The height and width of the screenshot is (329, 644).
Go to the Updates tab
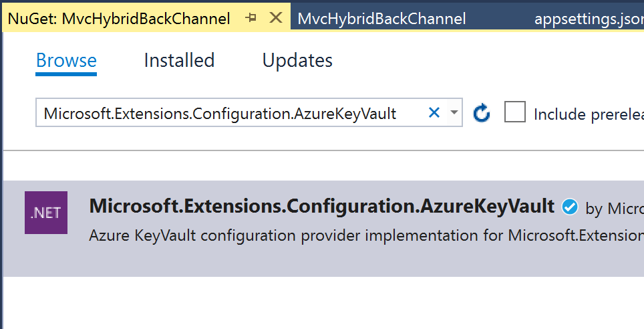pos(297,61)
